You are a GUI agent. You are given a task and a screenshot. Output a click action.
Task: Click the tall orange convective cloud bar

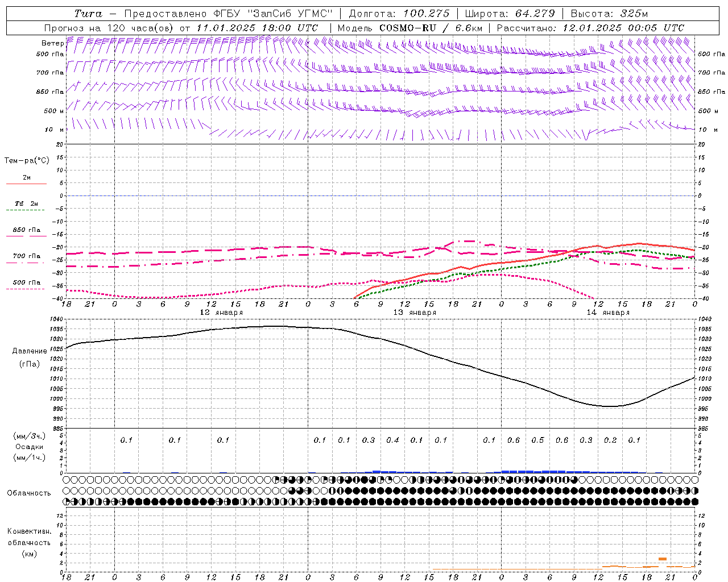(x=663, y=559)
